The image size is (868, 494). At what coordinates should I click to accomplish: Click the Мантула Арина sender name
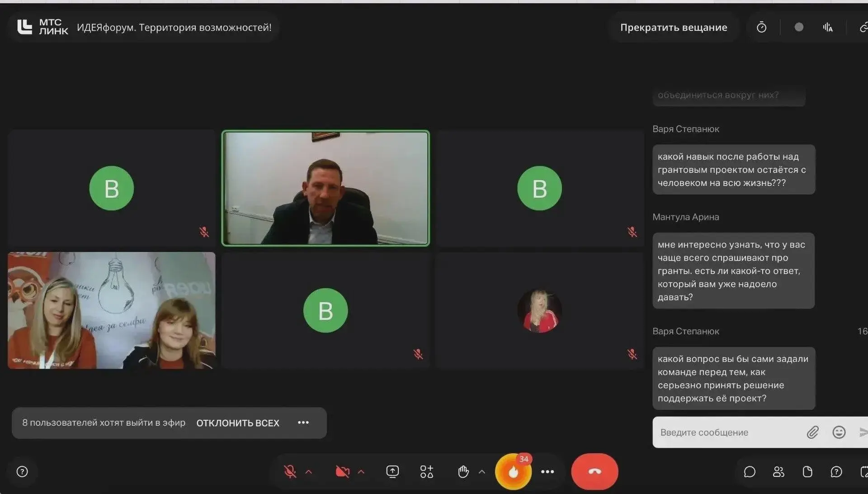[685, 217]
